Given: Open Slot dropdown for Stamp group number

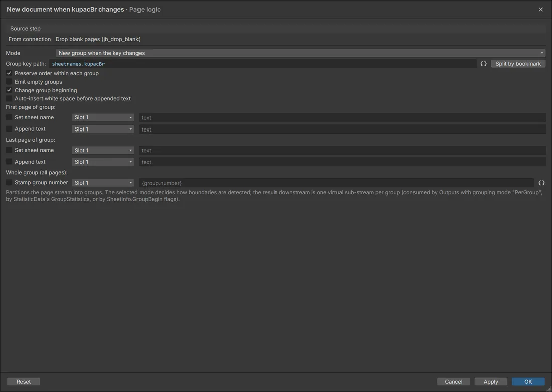Looking at the screenshot, I should point(103,182).
